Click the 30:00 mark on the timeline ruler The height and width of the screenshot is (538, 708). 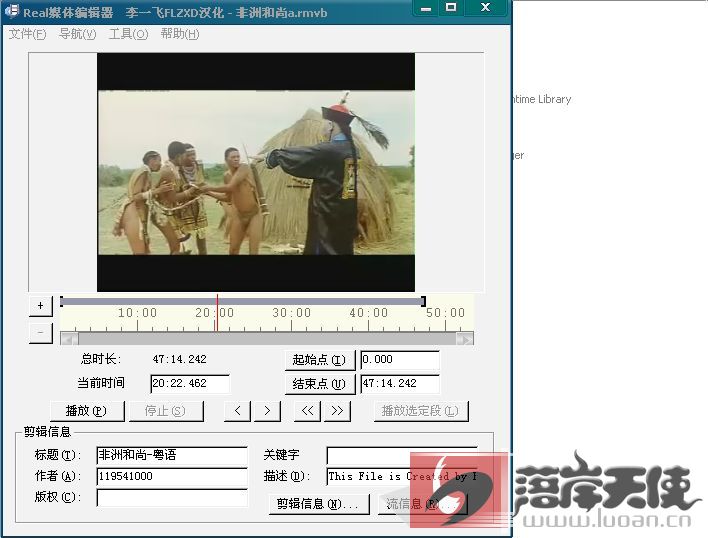[x=291, y=313]
